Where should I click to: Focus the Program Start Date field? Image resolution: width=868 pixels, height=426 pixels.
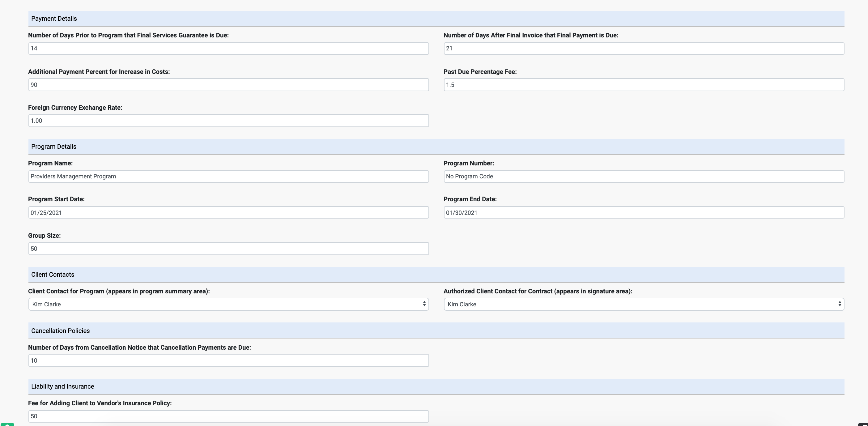228,213
